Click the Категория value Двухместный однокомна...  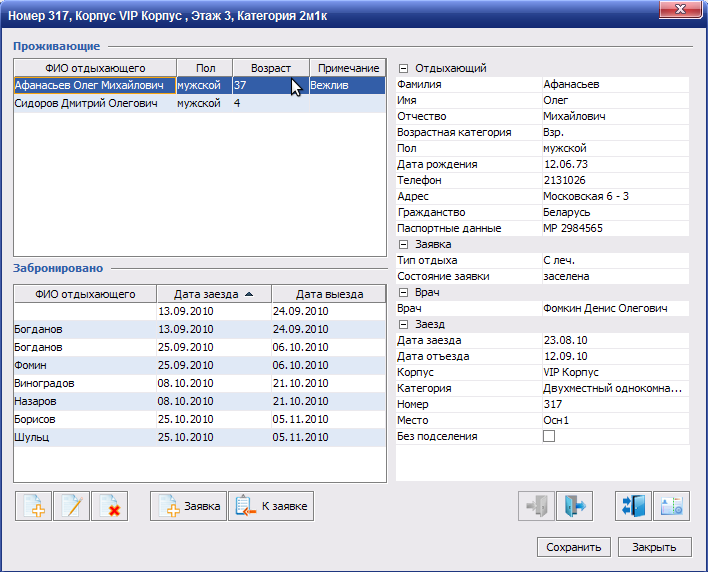coord(616,388)
